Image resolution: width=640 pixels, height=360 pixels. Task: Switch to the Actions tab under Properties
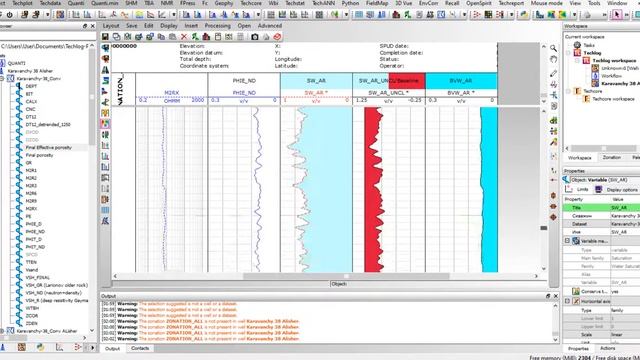point(607,348)
